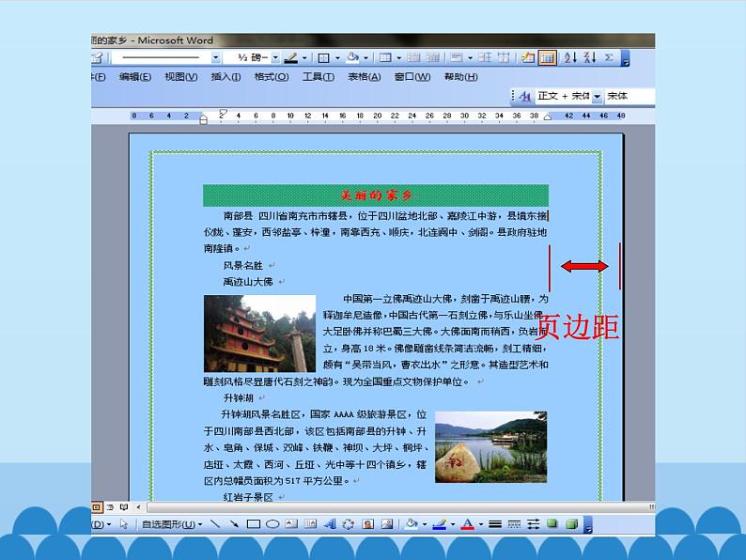Viewport: 746px width, 560px height.
Task: Switch to outline view button
Action: tap(110, 507)
